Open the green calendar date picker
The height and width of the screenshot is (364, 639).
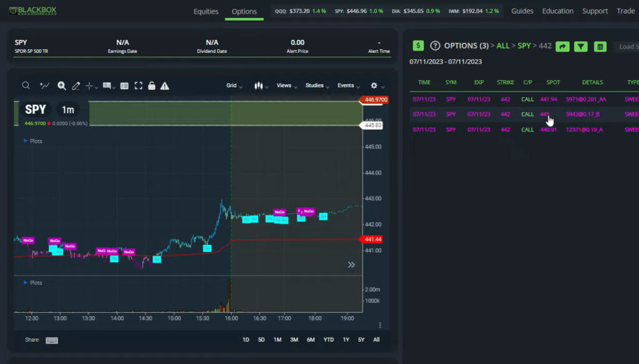600,46
